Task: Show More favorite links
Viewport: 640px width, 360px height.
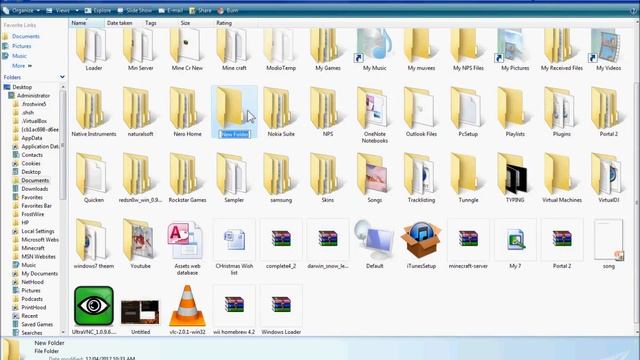Action: point(22,66)
